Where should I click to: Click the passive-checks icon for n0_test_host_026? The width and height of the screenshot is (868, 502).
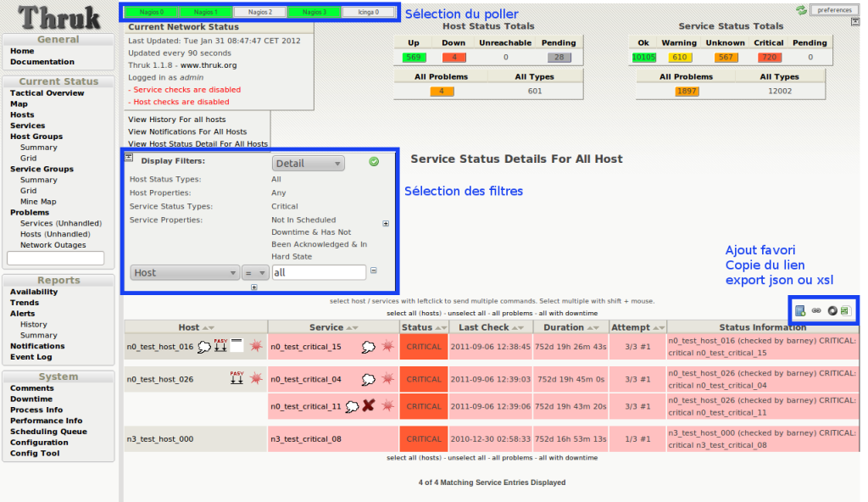(x=236, y=379)
